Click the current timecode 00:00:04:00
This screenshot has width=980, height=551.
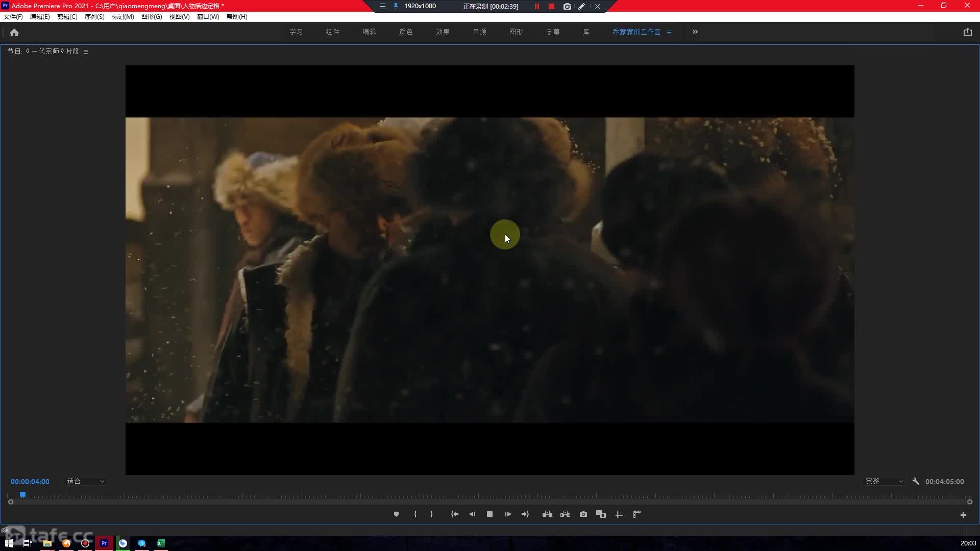point(30,482)
